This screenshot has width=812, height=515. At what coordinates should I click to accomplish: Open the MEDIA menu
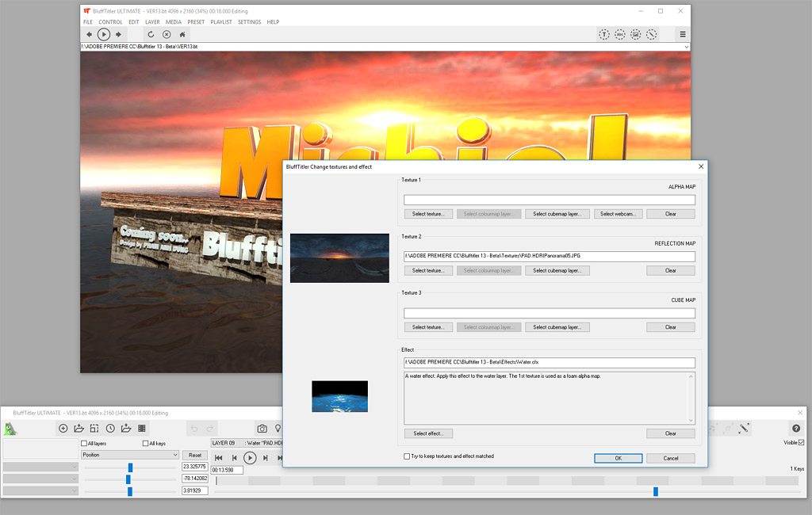(x=174, y=21)
